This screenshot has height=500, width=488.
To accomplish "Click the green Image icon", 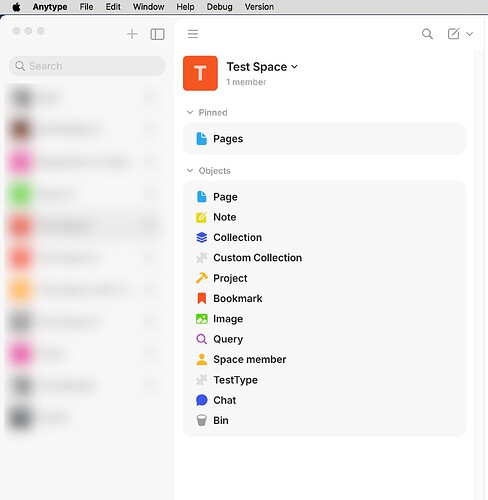I will tap(201, 319).
